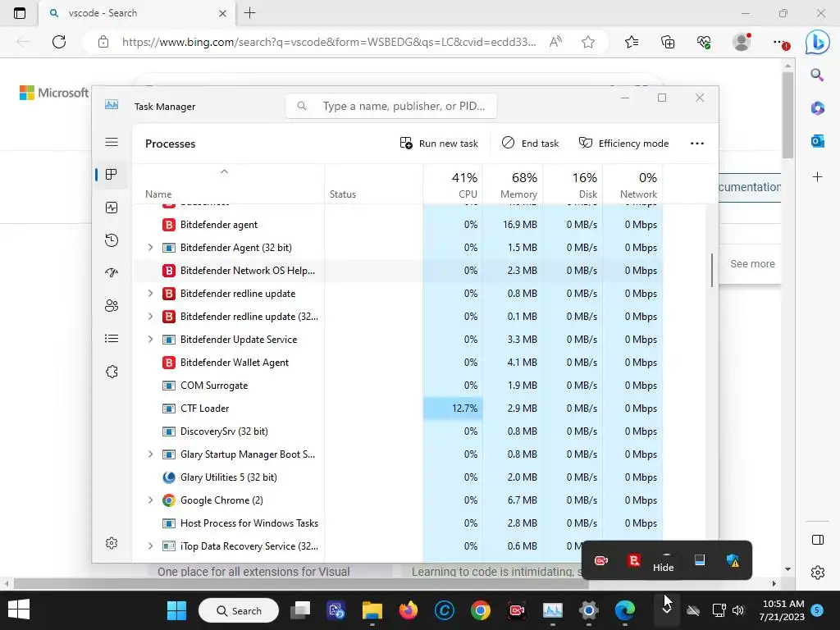Expand Bitdefender Agent (32 bit) row
The image size is (840, 630).
point(151,248)
